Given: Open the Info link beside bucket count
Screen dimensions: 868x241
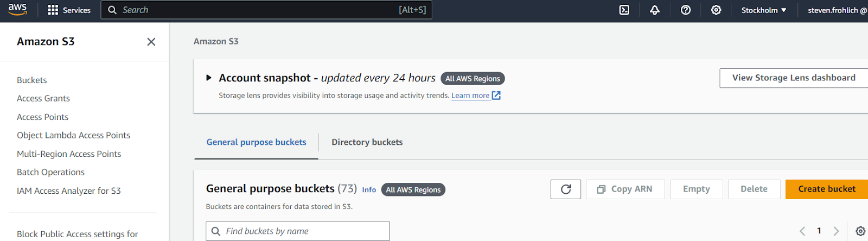Looking at the screenshot, I should point(369,190).
